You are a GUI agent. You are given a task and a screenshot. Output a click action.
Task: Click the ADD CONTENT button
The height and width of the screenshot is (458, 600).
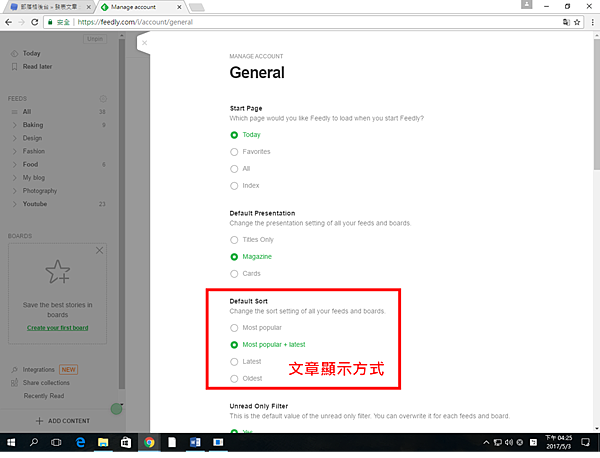(63, 421)
